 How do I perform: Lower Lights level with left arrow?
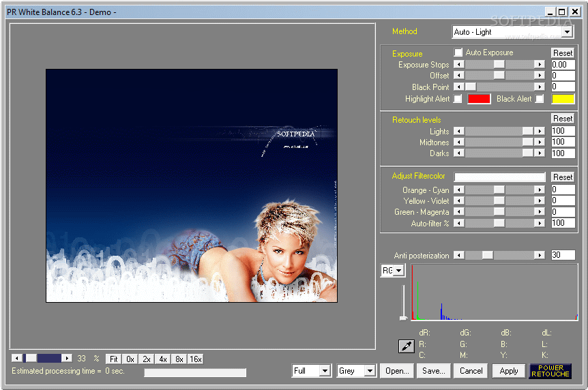click(459, 131)
